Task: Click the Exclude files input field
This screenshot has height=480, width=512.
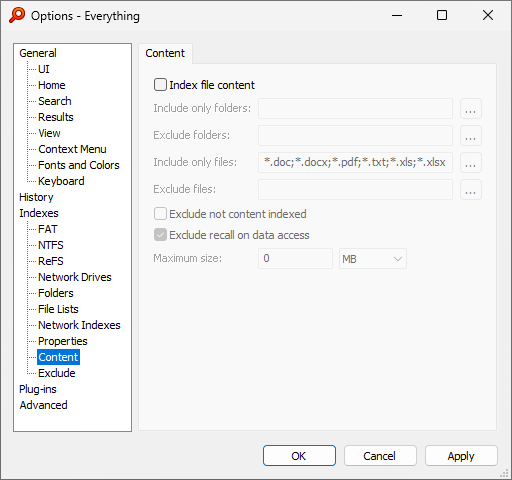Action: click(355, 189)
